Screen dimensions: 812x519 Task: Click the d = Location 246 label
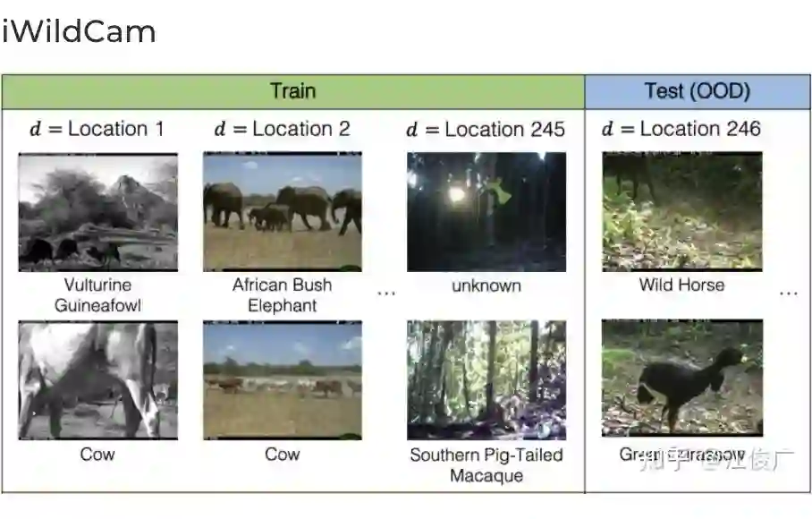[x=681, y=129]
